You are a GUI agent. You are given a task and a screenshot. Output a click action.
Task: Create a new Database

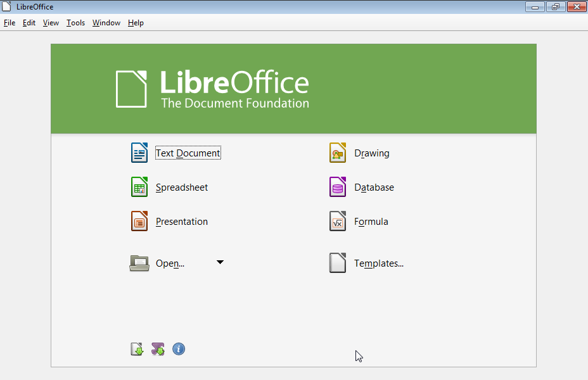coord(374,187)
